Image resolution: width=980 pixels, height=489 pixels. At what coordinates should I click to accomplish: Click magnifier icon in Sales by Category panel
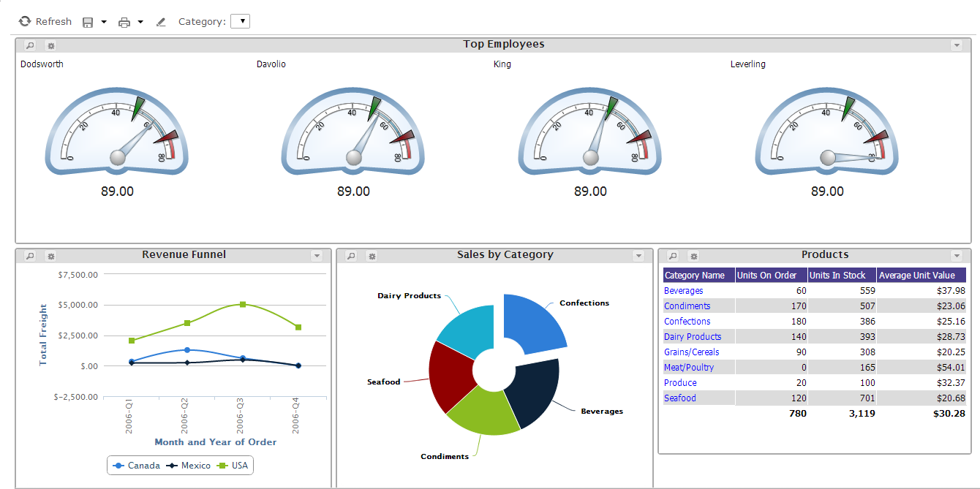[x=351, y=256]
